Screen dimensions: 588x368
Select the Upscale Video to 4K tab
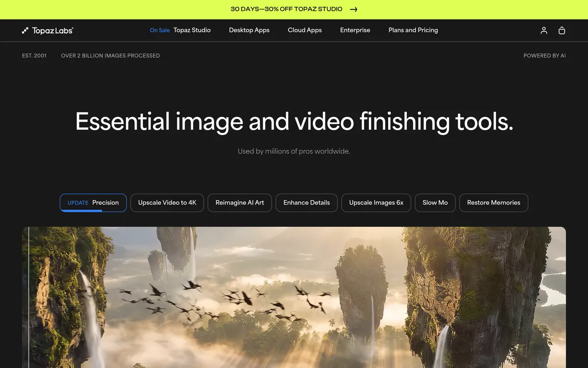(167, 203)
